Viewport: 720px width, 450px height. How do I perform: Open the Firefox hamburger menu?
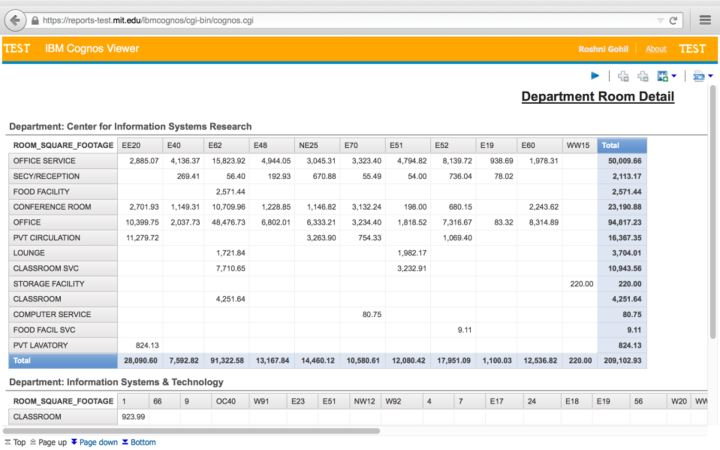click(x=702, y=20)
